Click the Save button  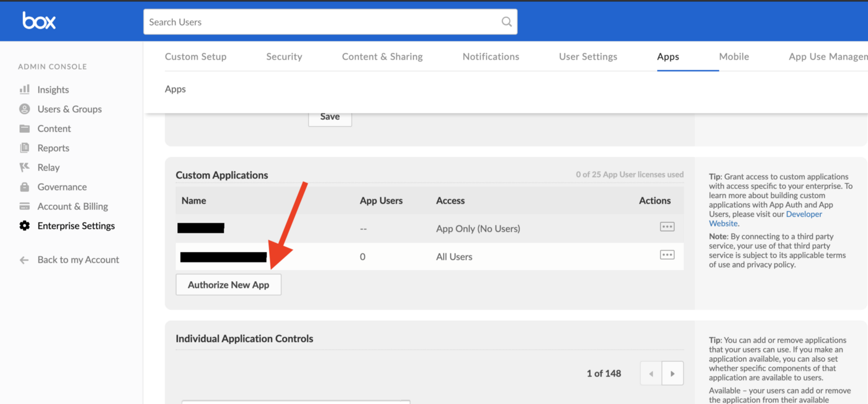330,117
